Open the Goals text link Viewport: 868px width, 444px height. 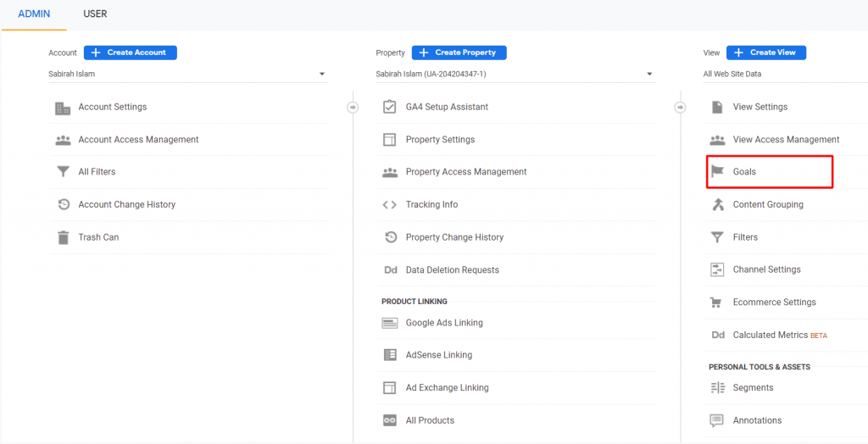[744, 172]
